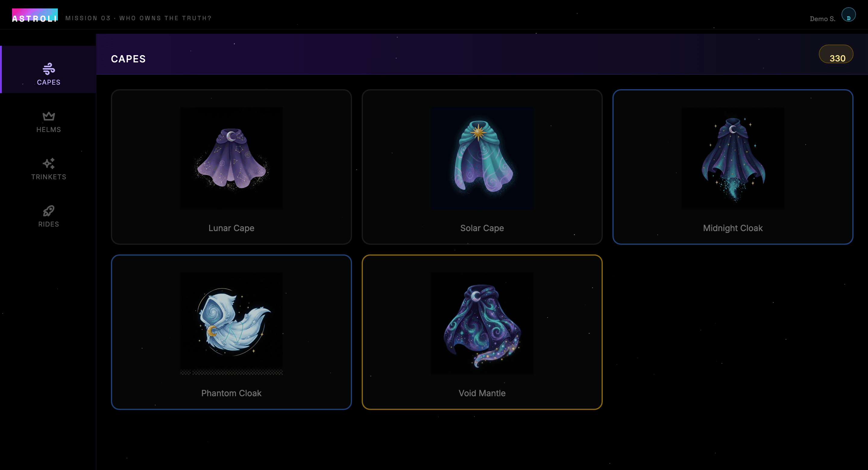Click the Helms crown icon

pyautogui.click(x=49, y=116)
